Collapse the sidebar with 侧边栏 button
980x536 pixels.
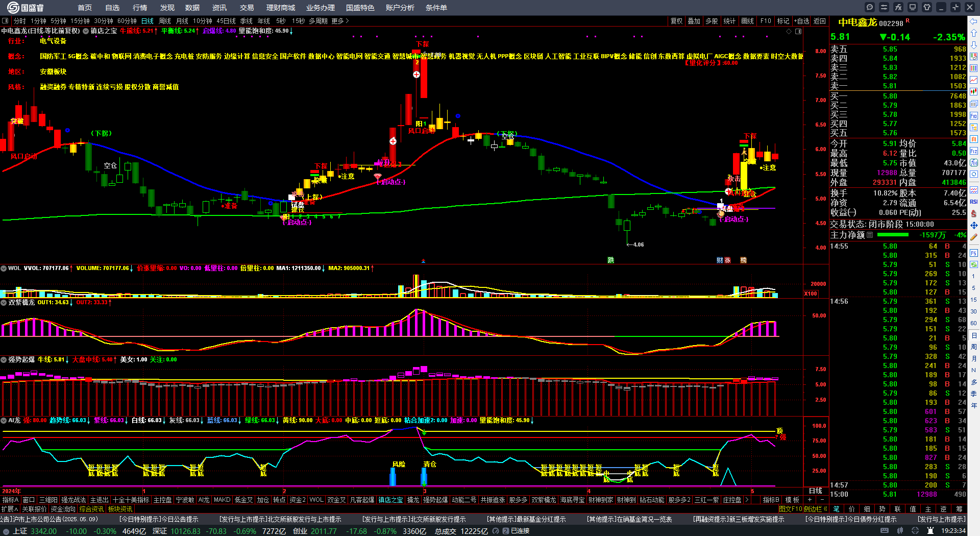(815, 509)
